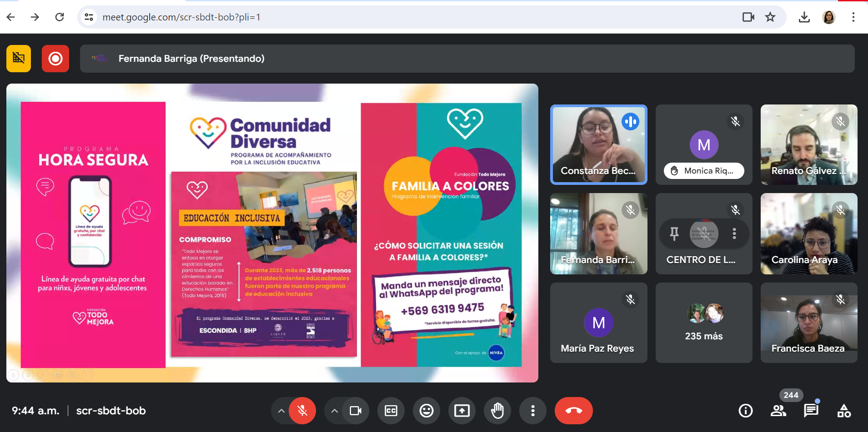Click the Present now button
The width and height of the screenshot is (868, 432).
click(462, 411)
